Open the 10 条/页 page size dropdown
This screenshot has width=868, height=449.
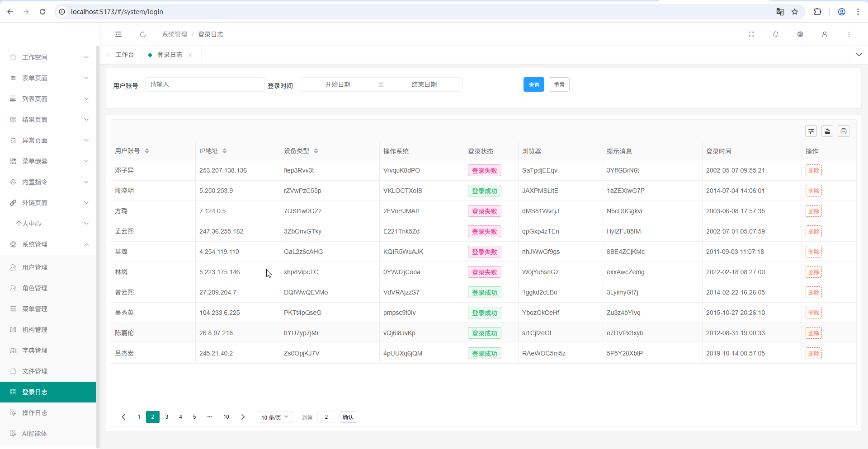[275, 417]
